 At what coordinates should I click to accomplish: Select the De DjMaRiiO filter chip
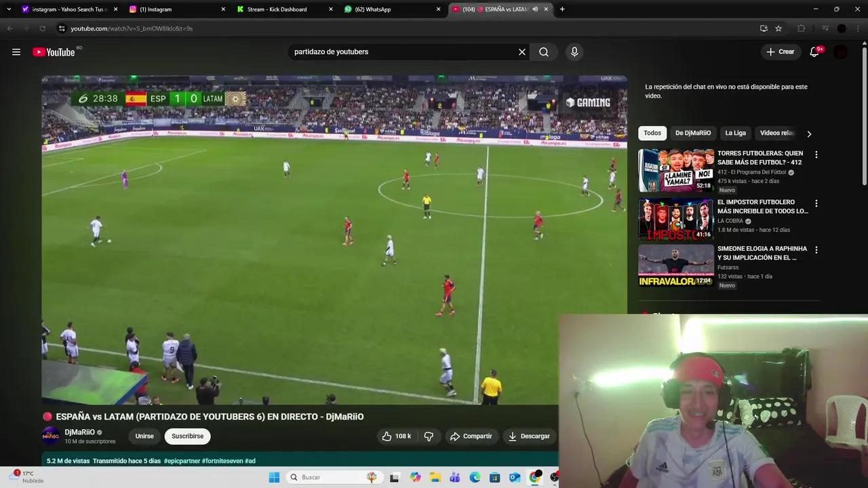coord(692,134)
